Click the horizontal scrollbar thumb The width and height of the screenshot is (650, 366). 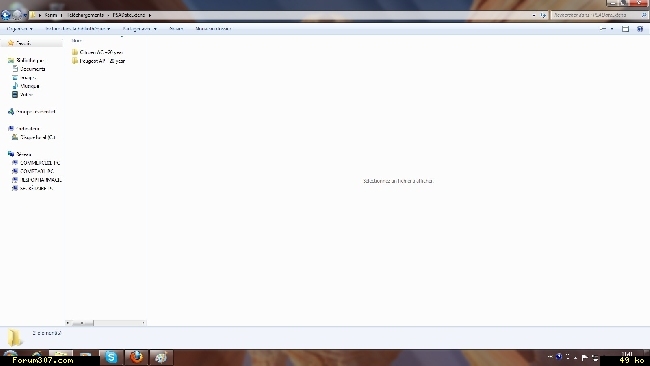tap(82, 322)
